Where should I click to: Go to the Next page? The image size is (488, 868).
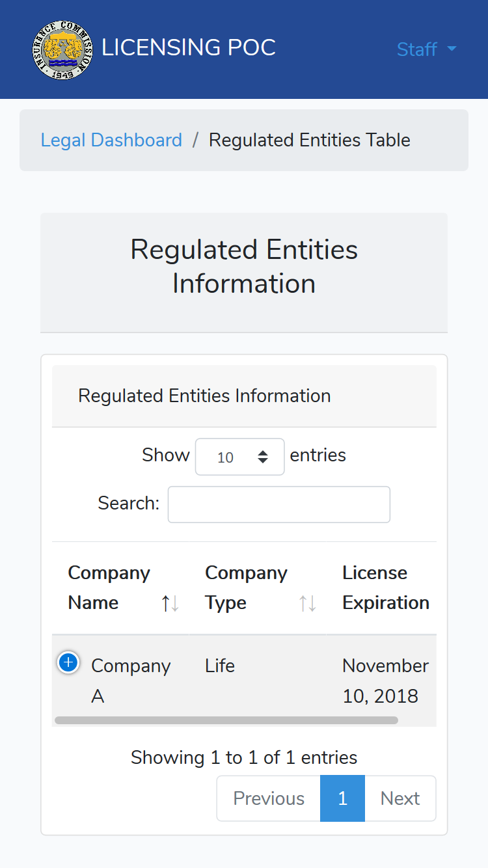tap(400, 798)
